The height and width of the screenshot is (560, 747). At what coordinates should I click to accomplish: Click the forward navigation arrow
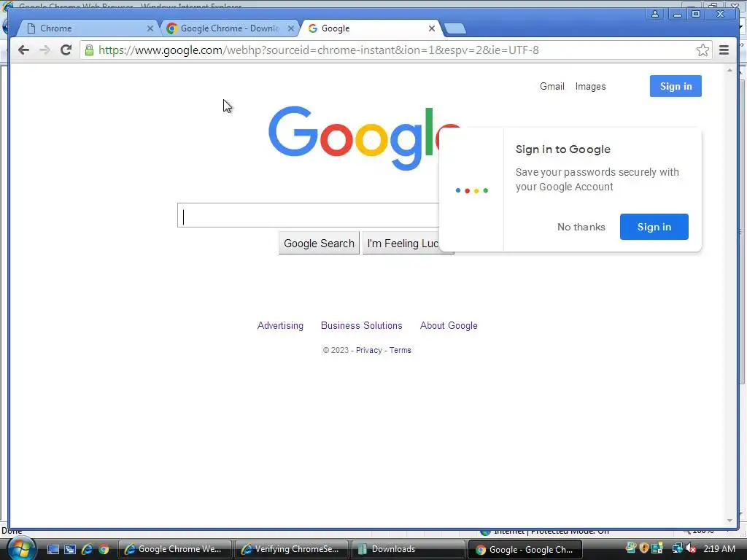tap(44, 50)
